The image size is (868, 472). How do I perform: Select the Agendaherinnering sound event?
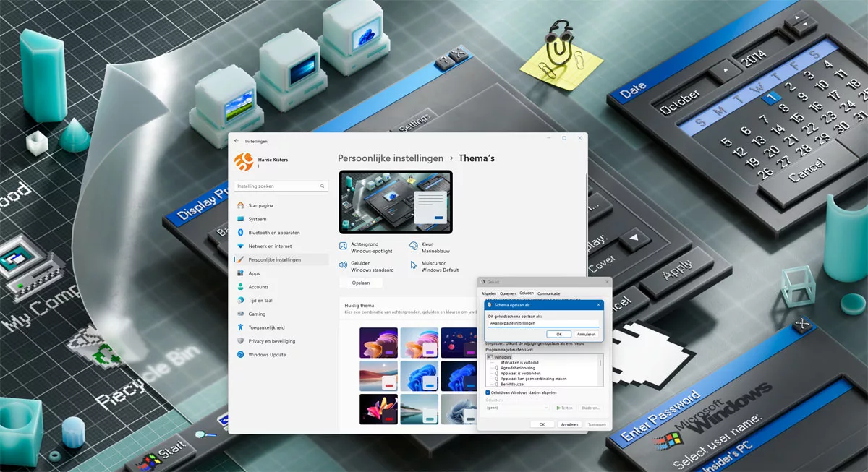(519, 368)
